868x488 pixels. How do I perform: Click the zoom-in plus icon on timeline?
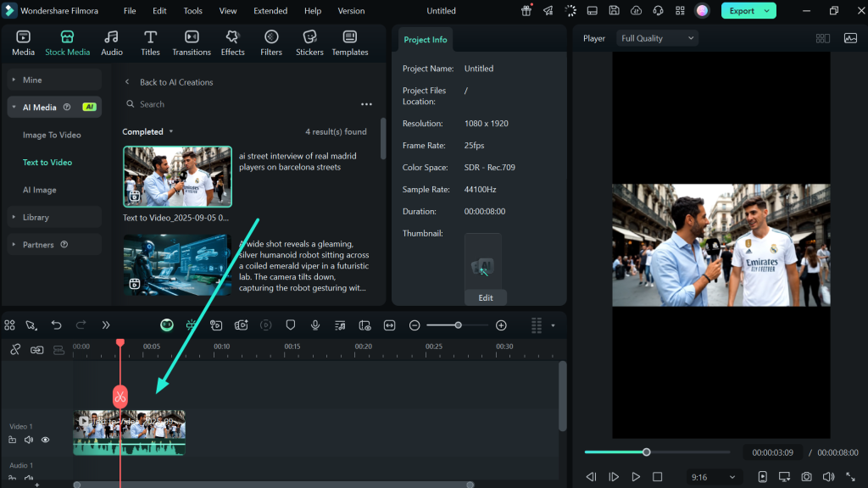(501, 325)
